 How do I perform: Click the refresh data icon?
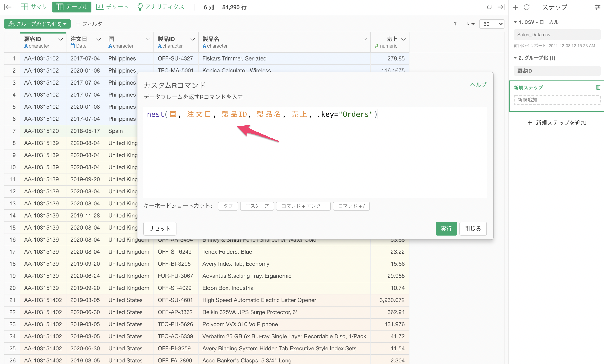(x=527, y=7)
